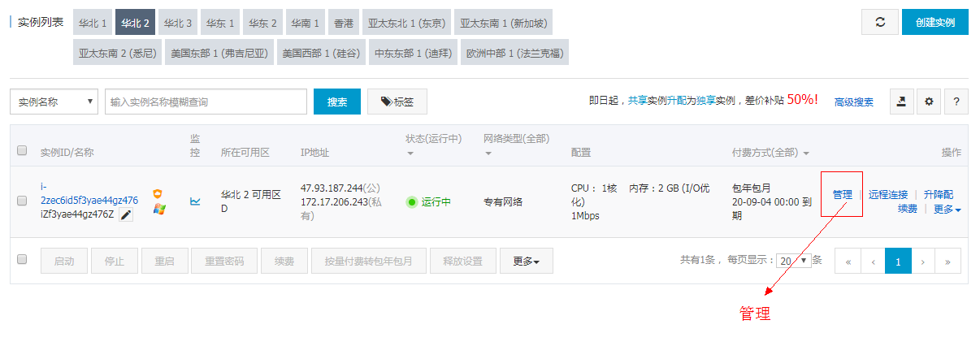Tick the bottom action bar checkbox
The image size is (980, 346).
(x=22, y=259)
